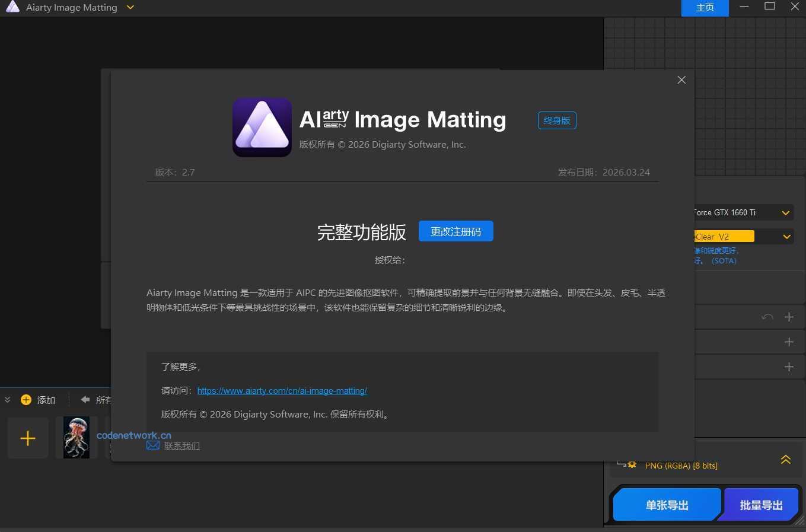
Task: Close the About dialog with the X
Action: pyautogui.click(x=681, y=79)
